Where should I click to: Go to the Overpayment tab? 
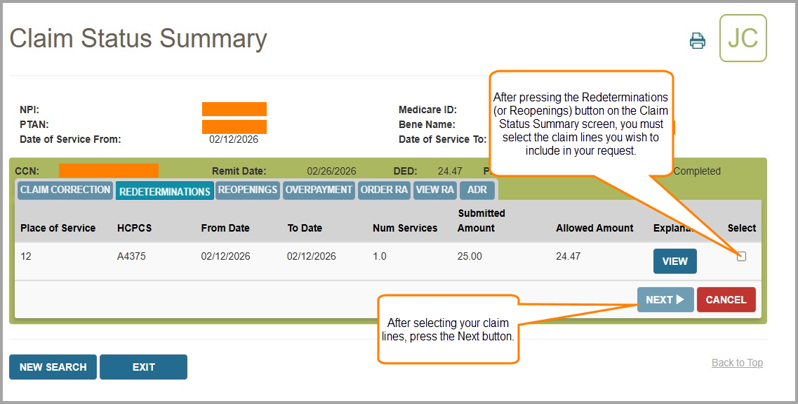click(319, 190)
